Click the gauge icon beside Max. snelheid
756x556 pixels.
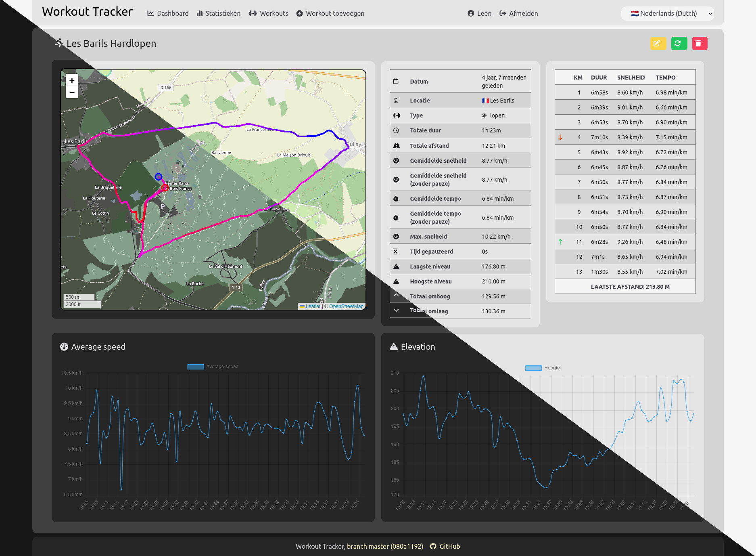point(396,237)
